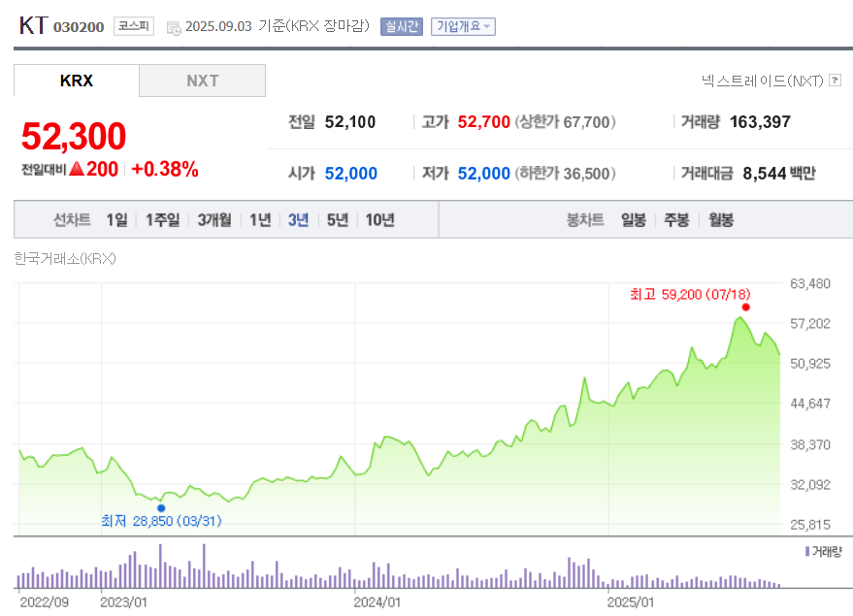Click the 상한가 67,700 text

565,122
